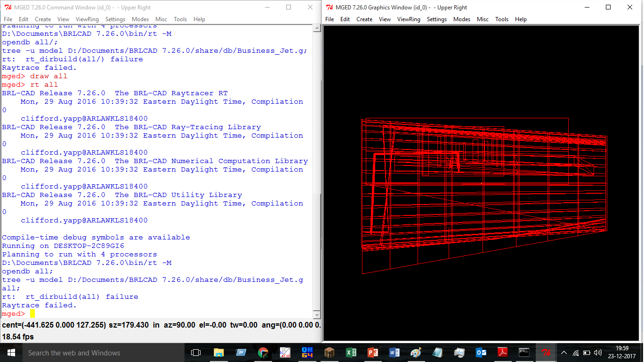Maximize the MGED Command Window

(x=289, y=7)
